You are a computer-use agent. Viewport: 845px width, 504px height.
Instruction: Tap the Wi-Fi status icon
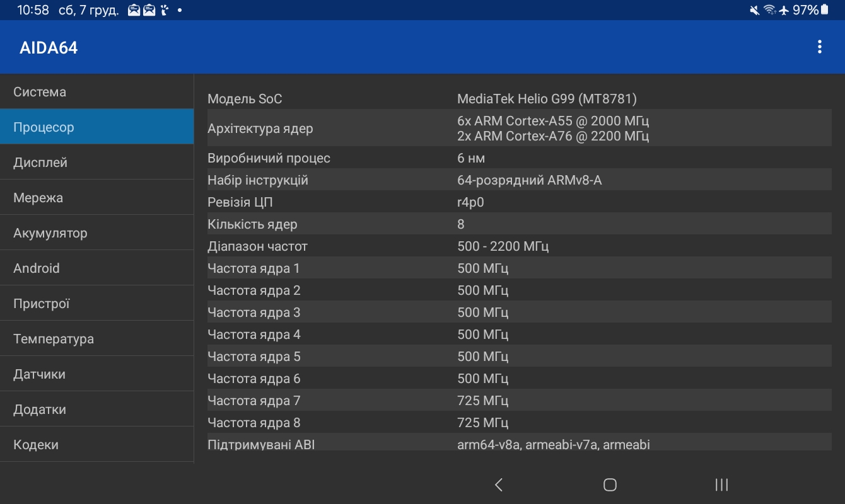(x=769, y=10)
